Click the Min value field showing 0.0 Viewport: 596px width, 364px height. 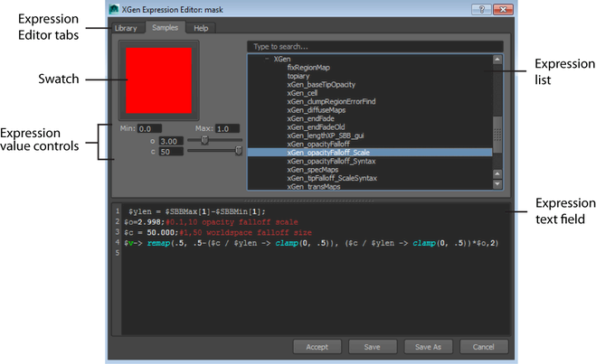point(149,128)
